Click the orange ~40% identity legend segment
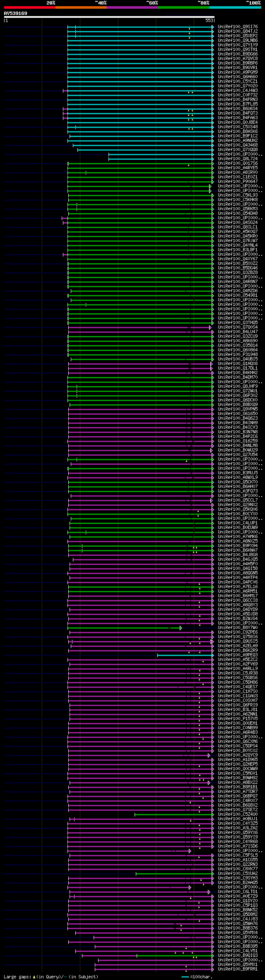This screenshot has height=980, width=265. (x=81, y=7)
